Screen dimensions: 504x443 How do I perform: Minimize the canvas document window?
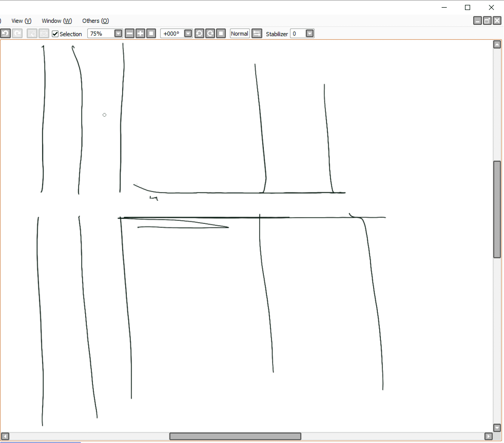[477, 21]
